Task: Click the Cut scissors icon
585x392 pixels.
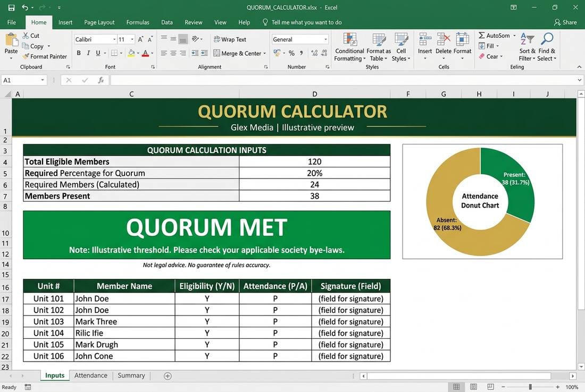Action: tap(26, 36)
